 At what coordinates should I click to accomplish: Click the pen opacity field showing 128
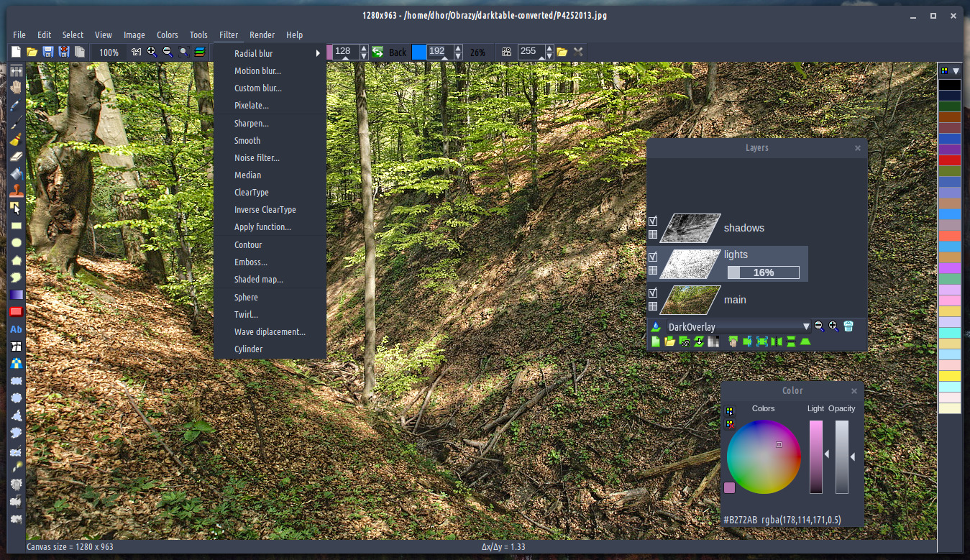(345, 52)
